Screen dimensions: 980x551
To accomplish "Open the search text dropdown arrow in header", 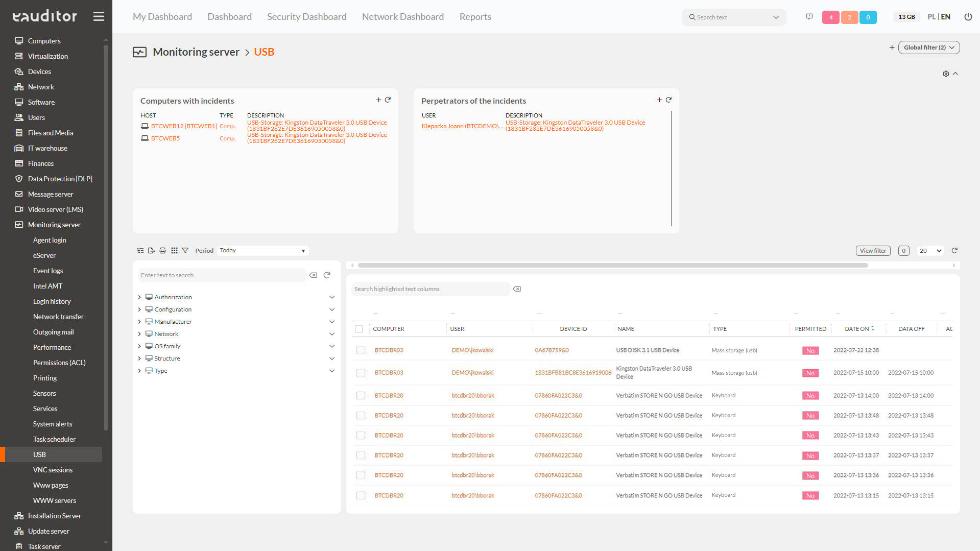I will coord(776,17).
